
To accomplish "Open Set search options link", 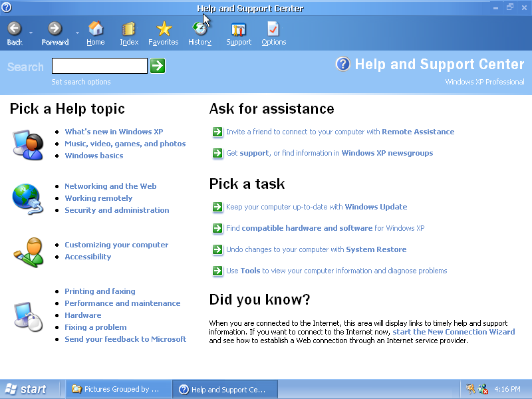I will pyautogui.click(x=81, y=82).
